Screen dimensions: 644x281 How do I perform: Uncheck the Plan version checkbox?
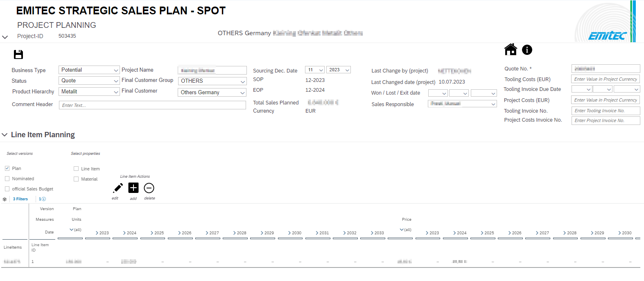[7, 168]
